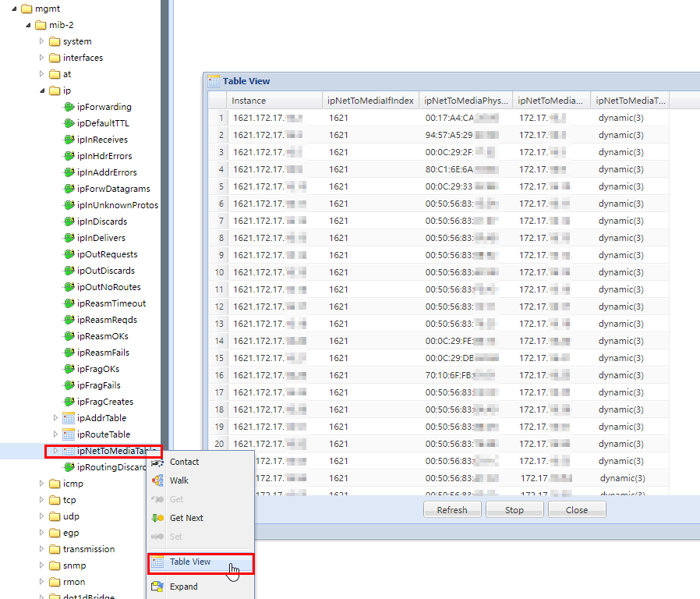Click the Walk icon in the context menu
700x599 pixels.
coord(157,481)
